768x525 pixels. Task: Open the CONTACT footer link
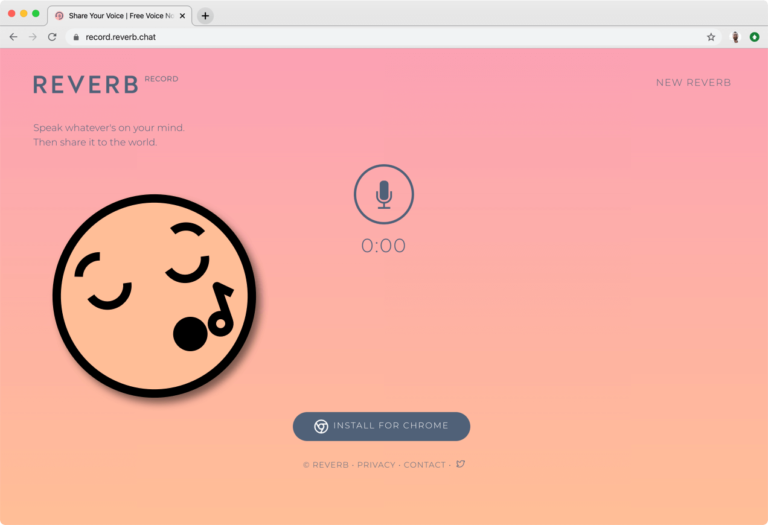tap(424, 465)
